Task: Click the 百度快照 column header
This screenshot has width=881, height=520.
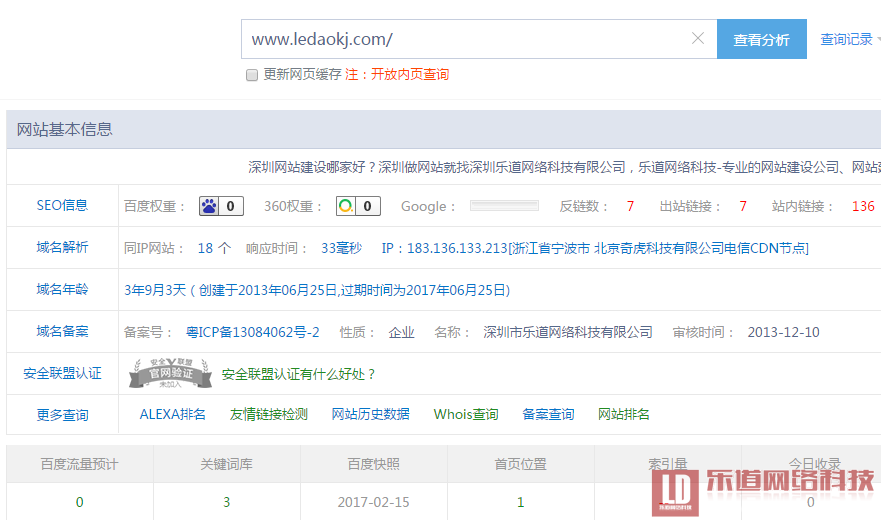Action: coord(374,464)
